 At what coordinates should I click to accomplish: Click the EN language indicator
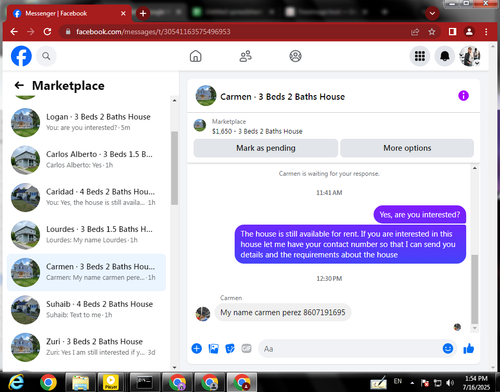point(398,381)
